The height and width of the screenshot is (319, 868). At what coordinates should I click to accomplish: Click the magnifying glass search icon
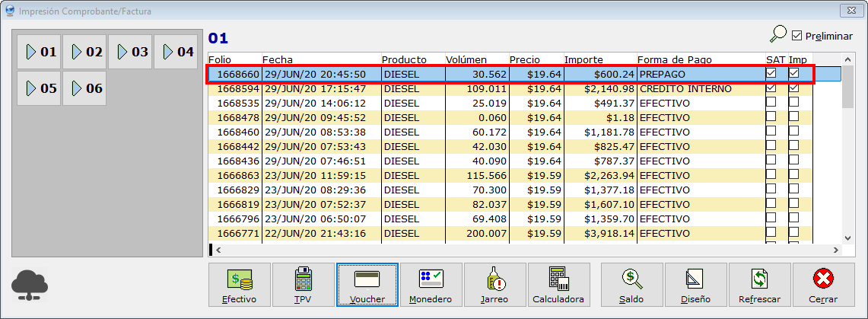777,35
